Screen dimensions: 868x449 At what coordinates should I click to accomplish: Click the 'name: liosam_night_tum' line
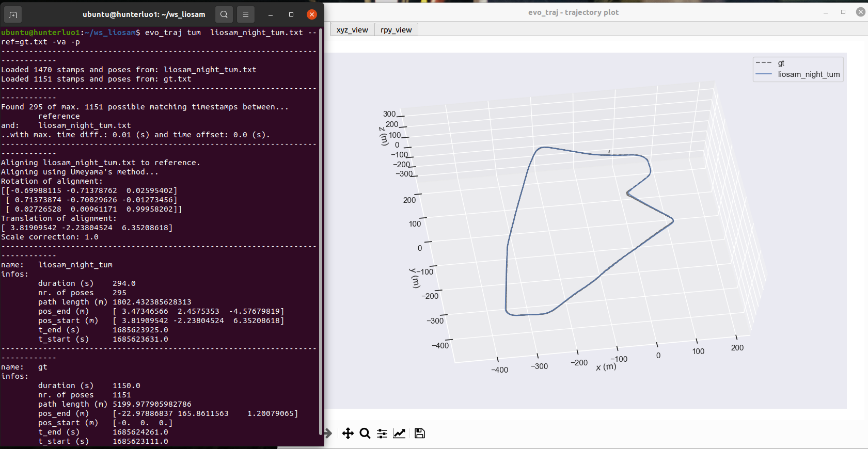tap(57, 265)
